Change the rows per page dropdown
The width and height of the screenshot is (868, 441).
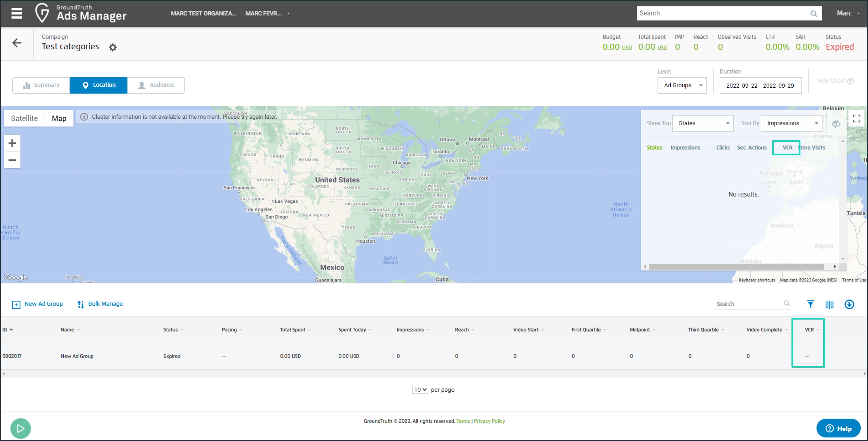[420, 389]
